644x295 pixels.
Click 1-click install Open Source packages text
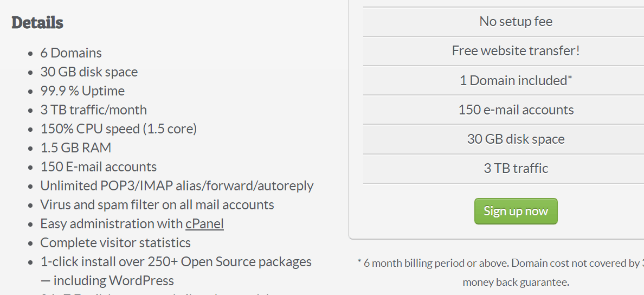(x=176, y=271)
